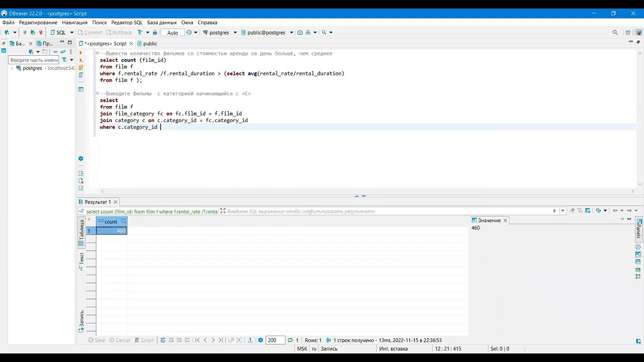Export result data with upload icon
Viewport: 644px width, 362px height.
(250, 340)
